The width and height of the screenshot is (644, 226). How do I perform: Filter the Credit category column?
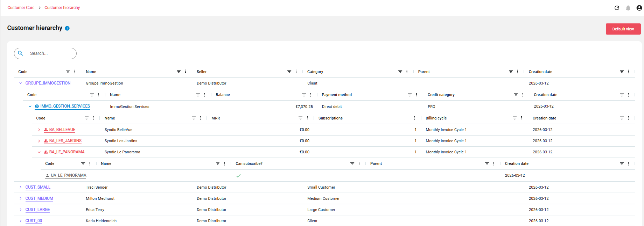tap(516, 95)
